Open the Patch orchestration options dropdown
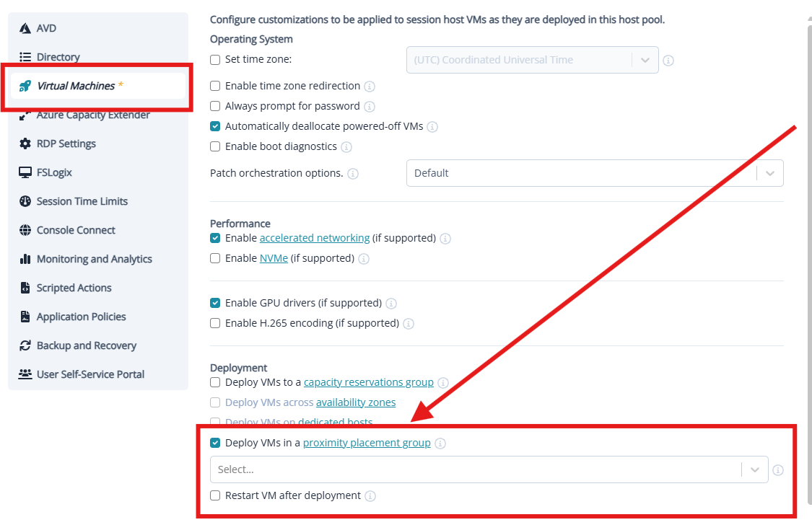This screenshot has height=525, width=812. 594,173
